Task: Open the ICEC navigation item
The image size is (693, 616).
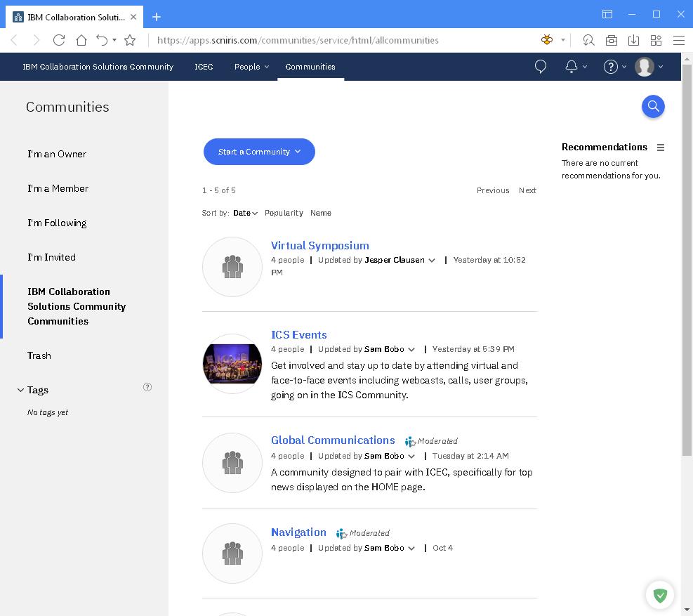Action: (x=204, y=67)
